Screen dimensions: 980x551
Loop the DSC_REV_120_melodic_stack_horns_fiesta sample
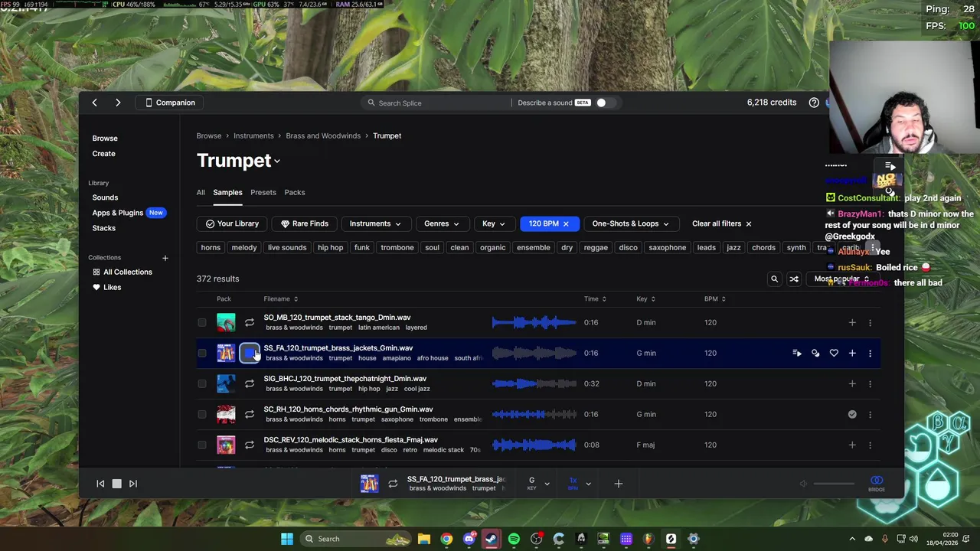pos(250,445)
